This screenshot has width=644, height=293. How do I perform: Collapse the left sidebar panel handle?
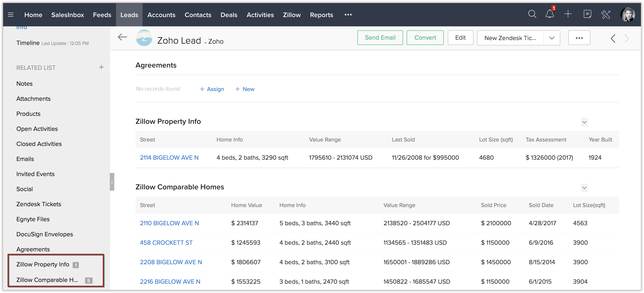click(x=112, y=182)
